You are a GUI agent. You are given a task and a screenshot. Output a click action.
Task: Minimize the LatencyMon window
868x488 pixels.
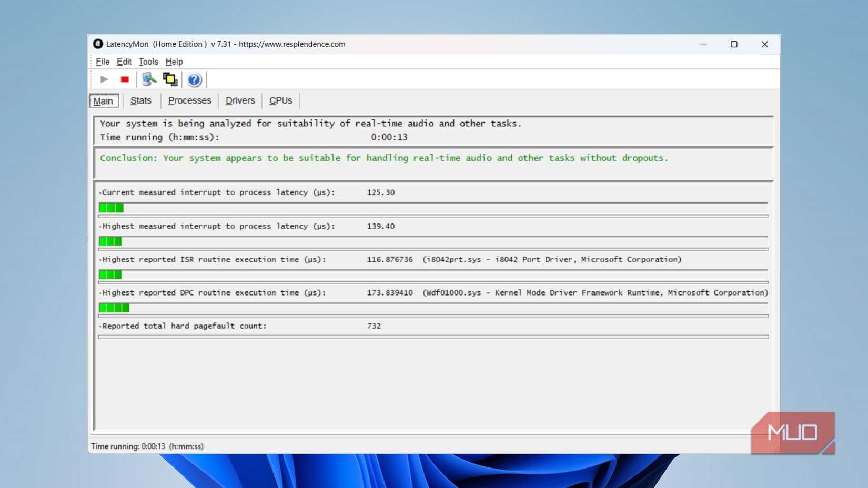(x=703, y=44)
